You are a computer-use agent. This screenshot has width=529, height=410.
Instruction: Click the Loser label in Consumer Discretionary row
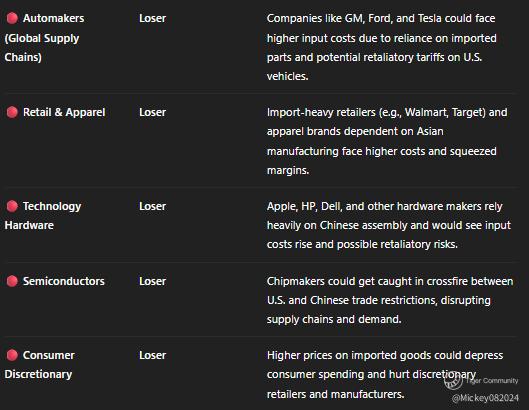coord(152,355)
